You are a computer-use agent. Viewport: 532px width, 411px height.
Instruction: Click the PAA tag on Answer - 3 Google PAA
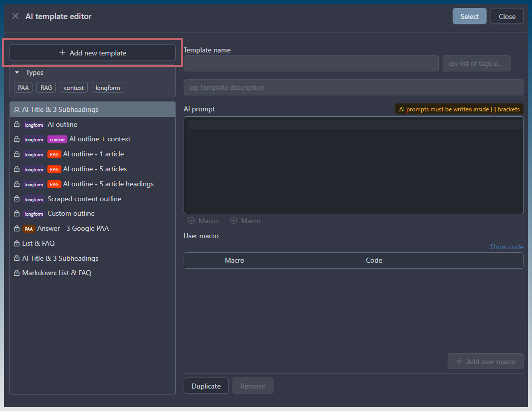[x=28, y=229]
